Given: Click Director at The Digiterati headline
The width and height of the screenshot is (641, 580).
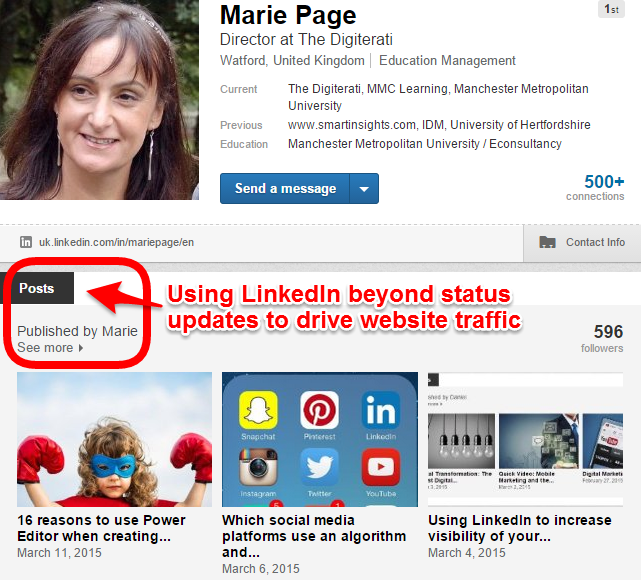Looking at the screenshot, I should 306,40.
